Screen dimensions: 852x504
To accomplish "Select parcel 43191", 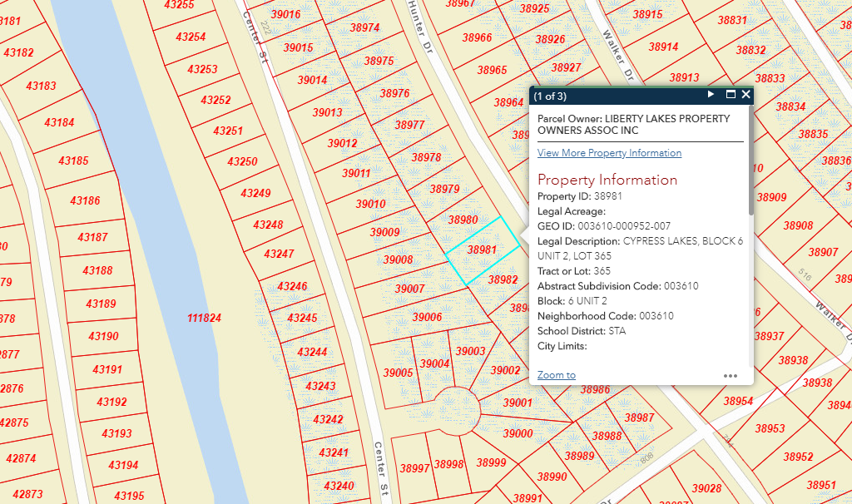I will tap(108, 369).
